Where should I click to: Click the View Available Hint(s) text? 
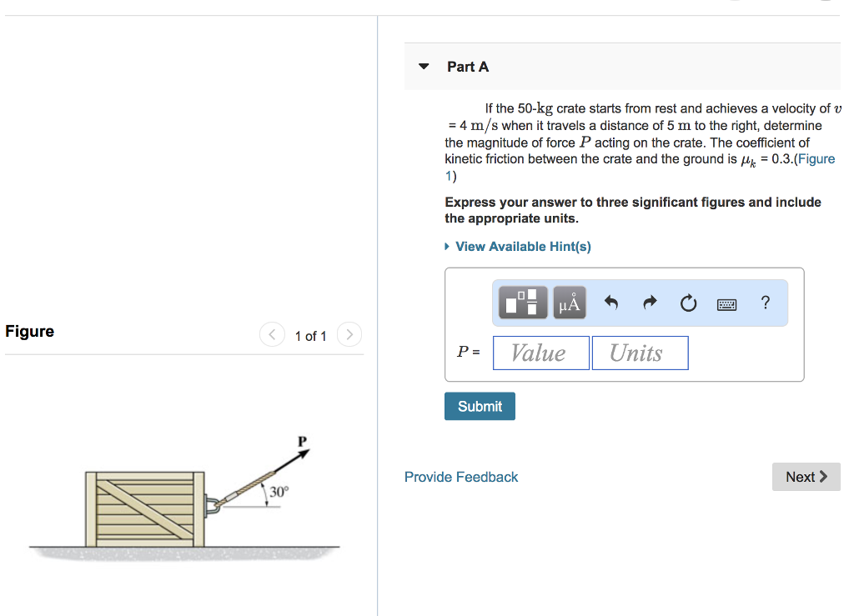tap(523, 246)
